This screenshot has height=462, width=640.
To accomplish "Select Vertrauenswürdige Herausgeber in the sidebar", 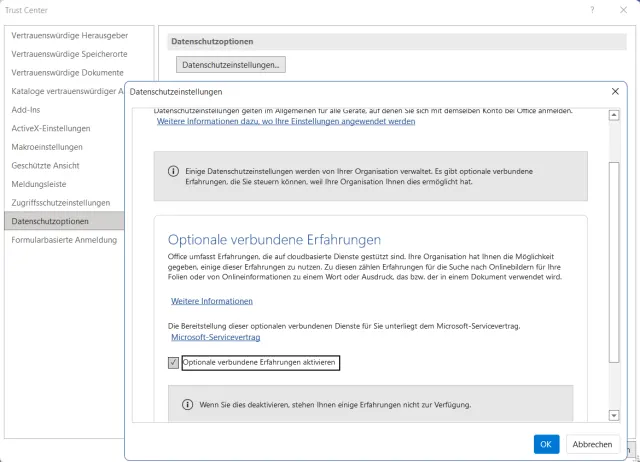I will tap(67, 36).
